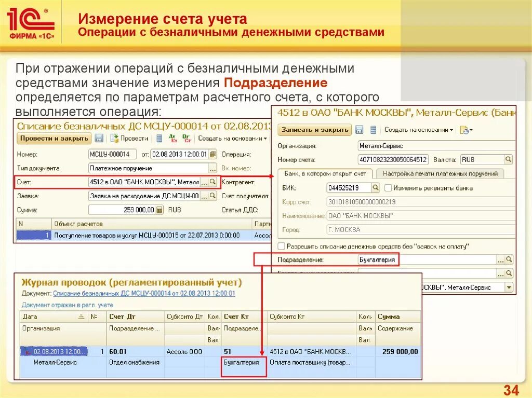Click ellipsis button of Тип документа field
Viewport: 532px width, 398px height.
(x=212, y=169)
